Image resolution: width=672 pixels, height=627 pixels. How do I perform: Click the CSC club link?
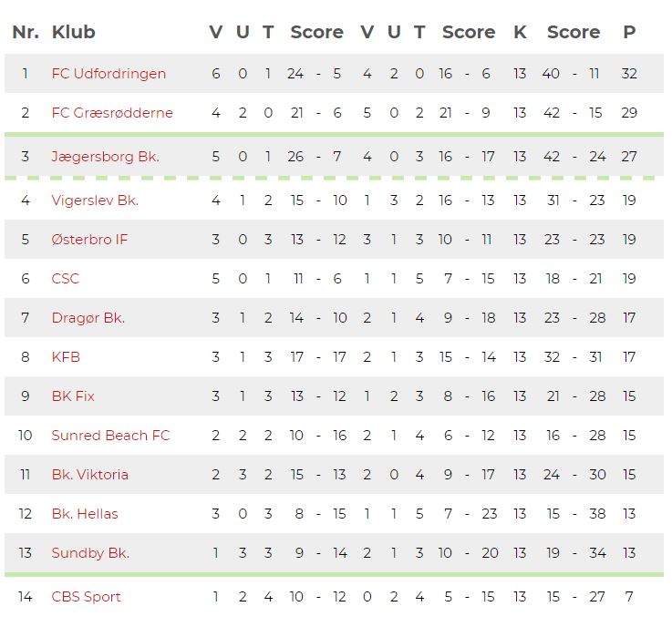coord(65,279)
